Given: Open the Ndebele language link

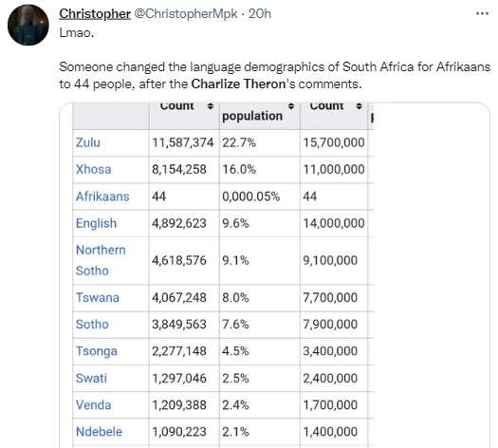Looking at the screenshot, I should point(99,432).
